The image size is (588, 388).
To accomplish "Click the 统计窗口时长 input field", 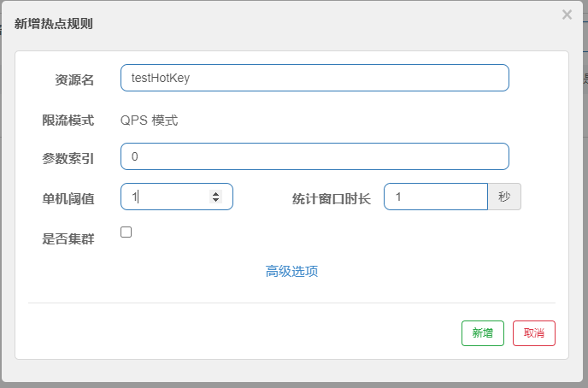I will (x=436, y=197).
